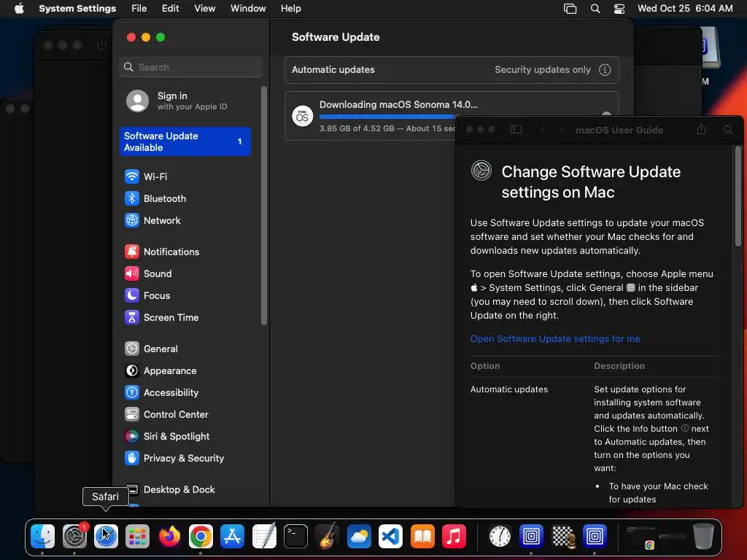Open Control Center in menu bar
Viewport: 747px width, 560px height.
click(x=619, y=9)
